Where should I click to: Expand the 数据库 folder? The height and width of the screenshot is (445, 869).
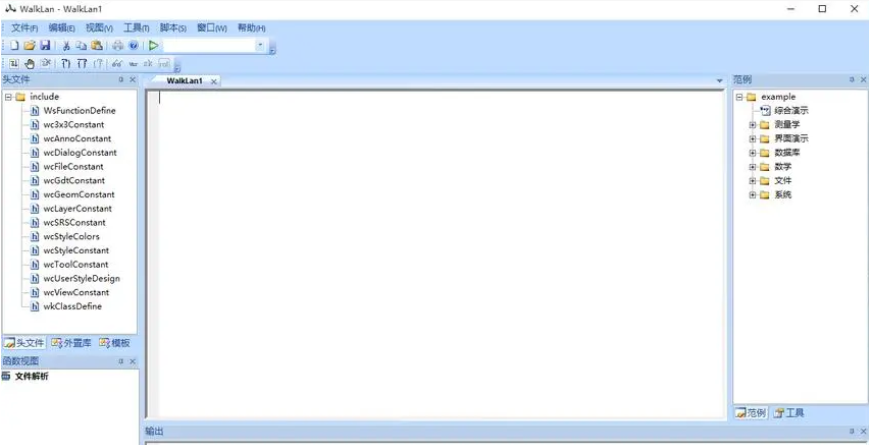[x=753, y=153]
